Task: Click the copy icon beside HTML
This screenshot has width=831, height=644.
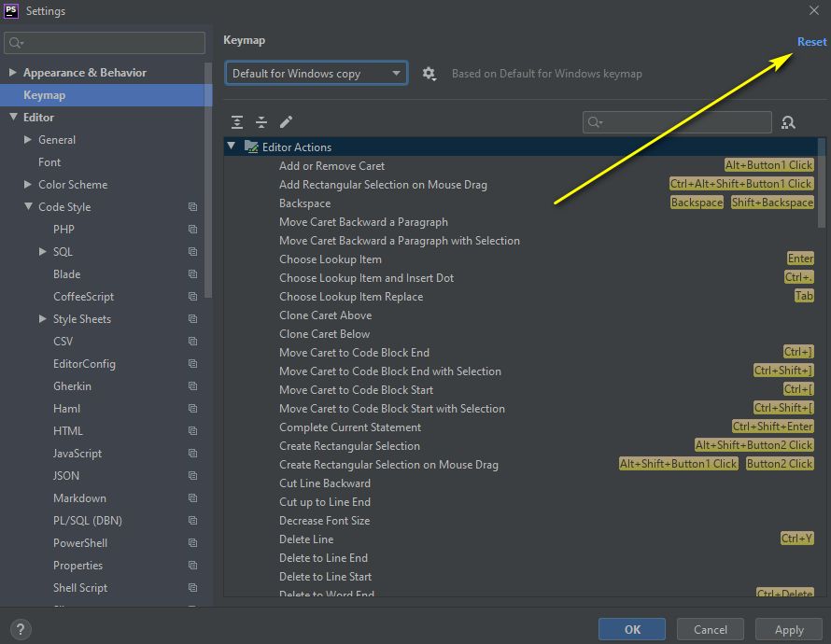Action: click(193, 431)
